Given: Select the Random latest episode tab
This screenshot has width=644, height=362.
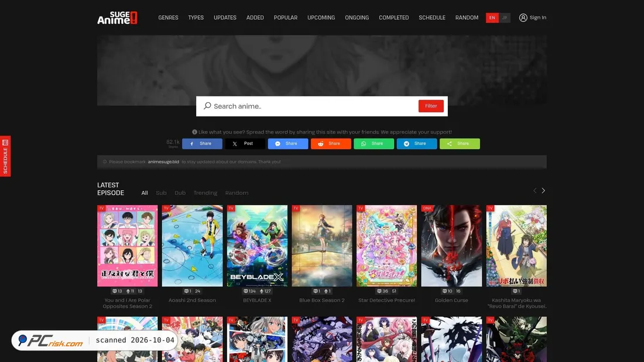Looking at the screenshot, I should 237,193.
